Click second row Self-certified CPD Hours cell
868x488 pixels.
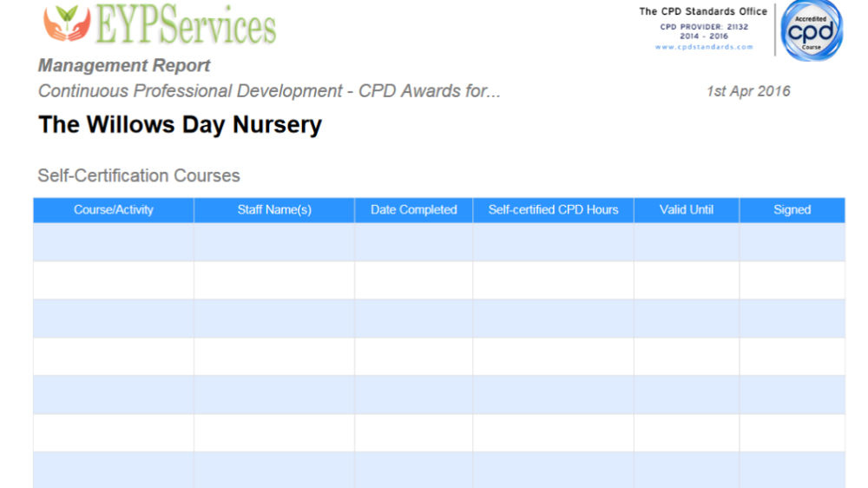pos(554,280)
